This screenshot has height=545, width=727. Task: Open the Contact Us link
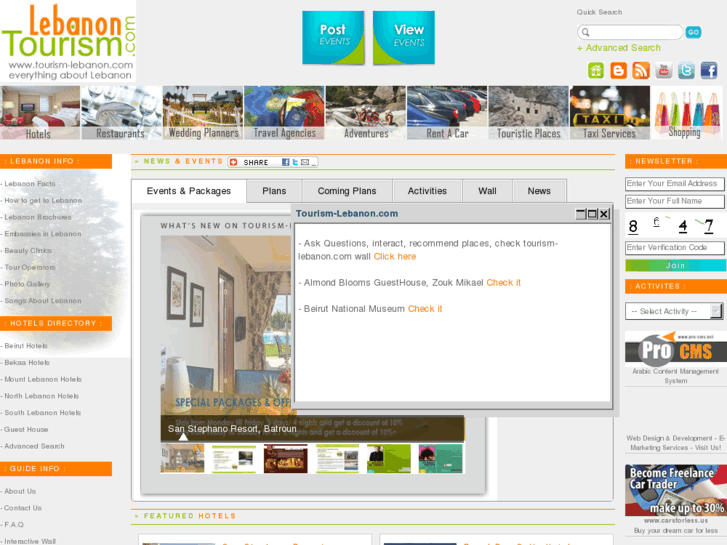[x=23, y=508]
